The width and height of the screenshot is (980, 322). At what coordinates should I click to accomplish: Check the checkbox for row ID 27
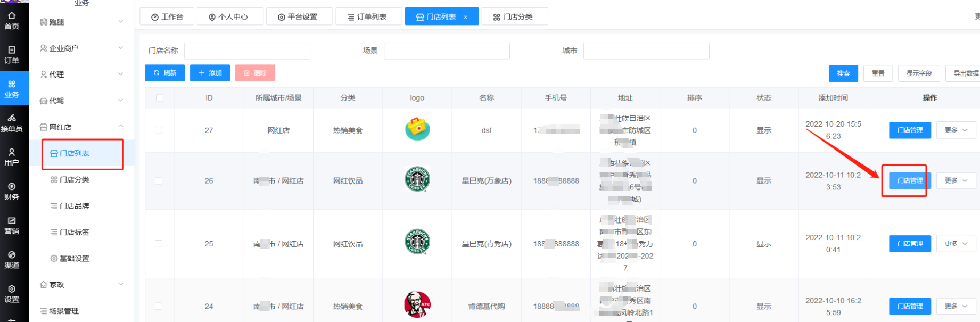(x=159, y=130)
